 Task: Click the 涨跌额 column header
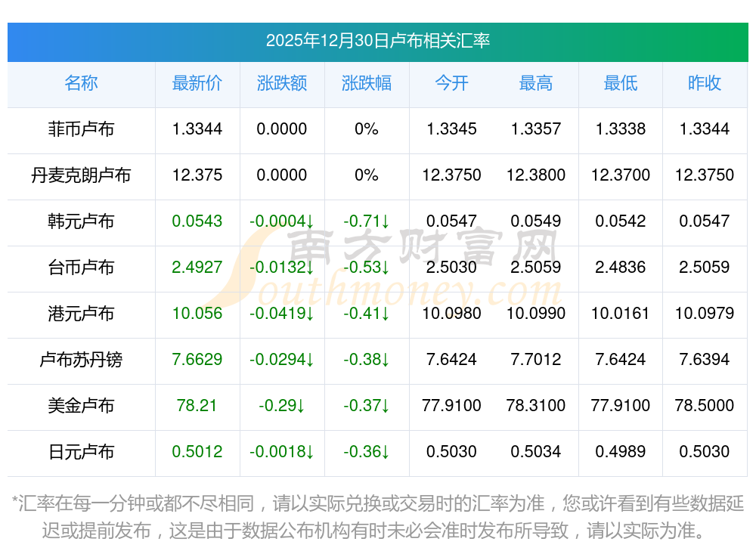[281, 83]
